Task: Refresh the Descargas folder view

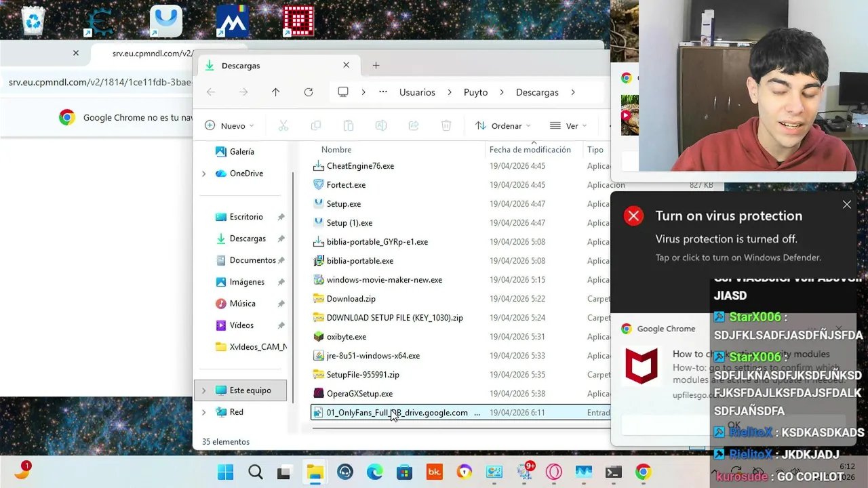Action: [x=309, y=92]
